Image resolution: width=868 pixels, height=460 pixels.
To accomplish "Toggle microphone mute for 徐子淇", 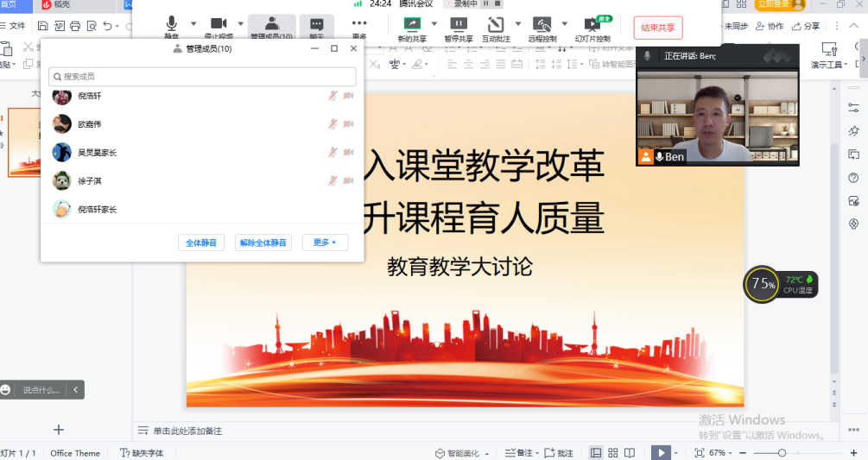I will pyautogui.click(x=333, y=180).
